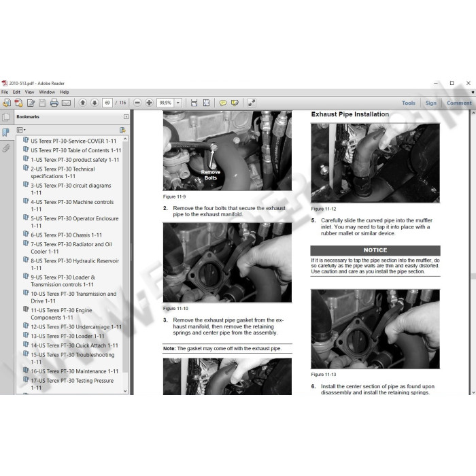Screen dimensions: 476x476
Task: Click document scrollbar down arrow
Action: pos(473,392)
